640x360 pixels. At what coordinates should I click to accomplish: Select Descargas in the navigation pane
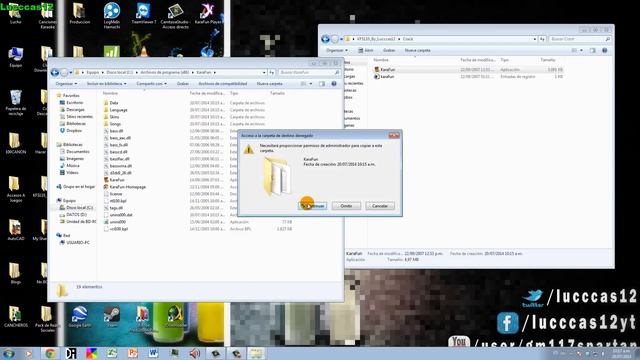click(x=72, y=109)
